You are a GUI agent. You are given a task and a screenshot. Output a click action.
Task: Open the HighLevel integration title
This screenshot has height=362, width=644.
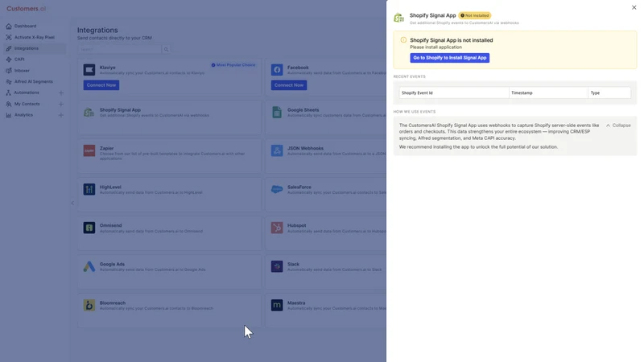point(110,187)
